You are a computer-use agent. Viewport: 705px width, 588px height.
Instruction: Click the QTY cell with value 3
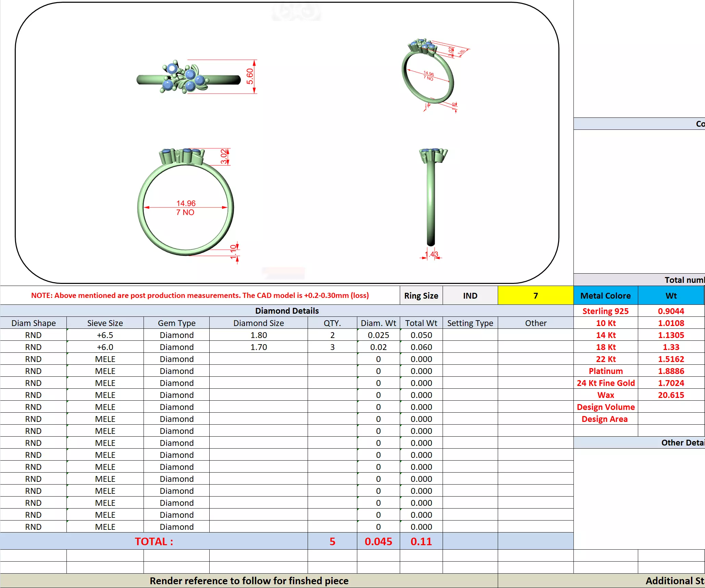(x=332, y=347)
